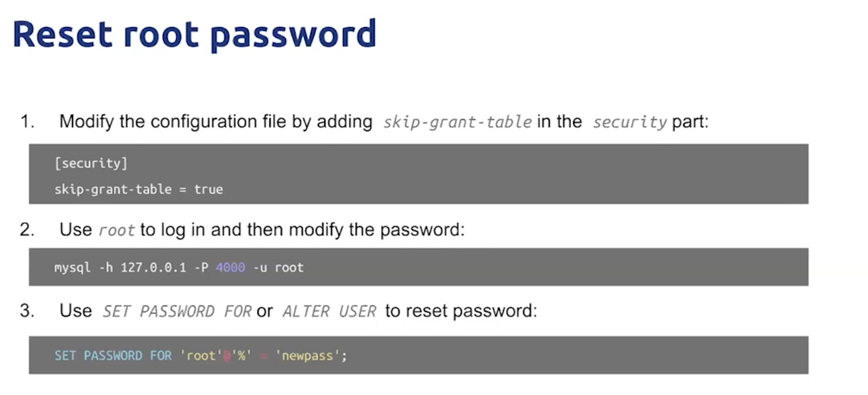Click the word 'true' in config block
Viewport: 868px width, 395px height.
[x=208, y=189]
